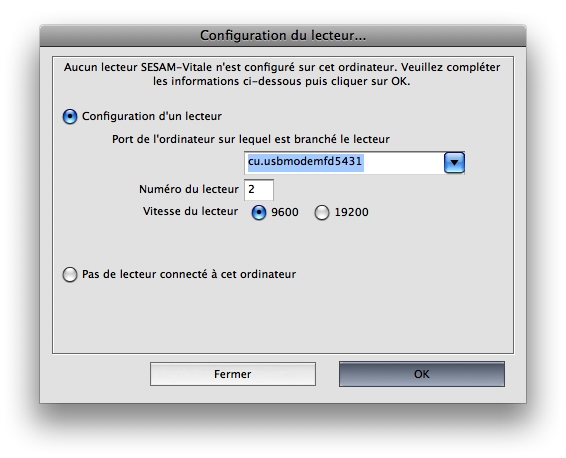Choose "Pas de lecteur connecté" radio button
The width and height of the screenshot is (566, 458).
click(70, 274)
